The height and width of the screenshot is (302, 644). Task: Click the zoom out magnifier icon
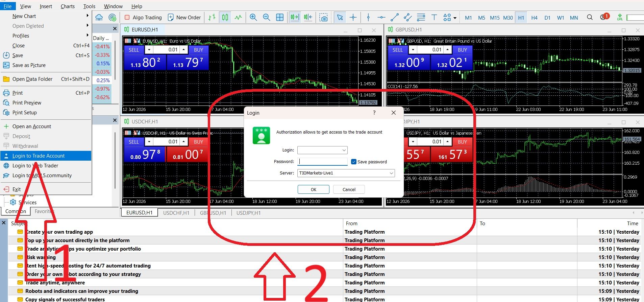pos(266,17)
